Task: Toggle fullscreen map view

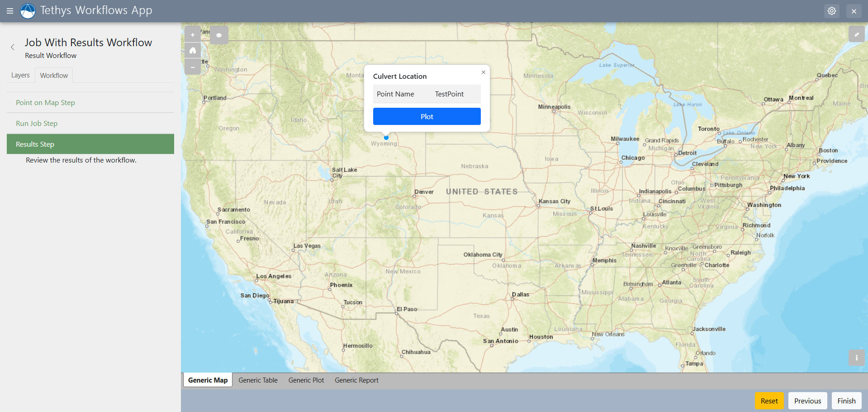Action: [856, 34]
